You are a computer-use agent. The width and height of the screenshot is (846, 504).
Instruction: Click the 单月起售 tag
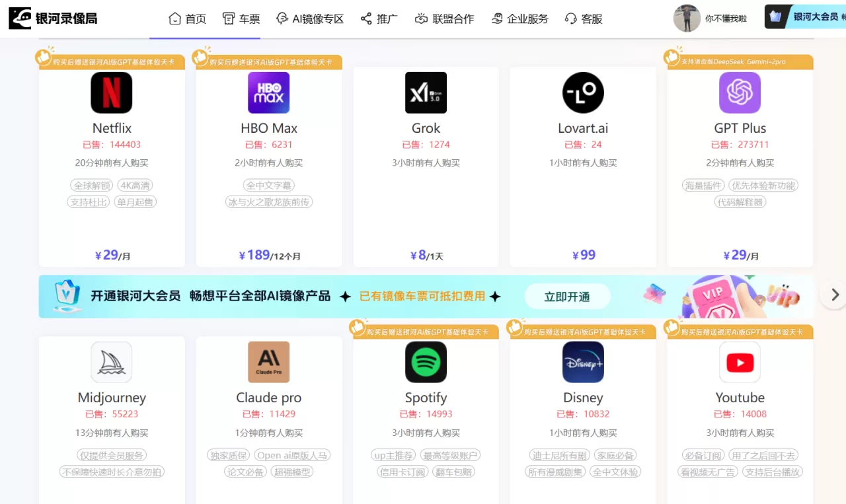[x=135, y=202]
